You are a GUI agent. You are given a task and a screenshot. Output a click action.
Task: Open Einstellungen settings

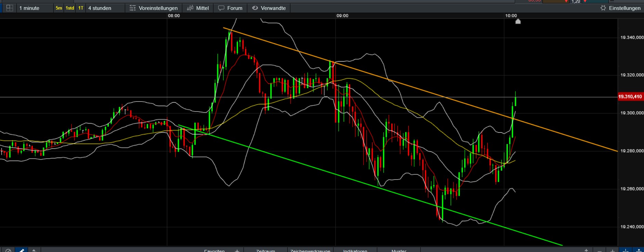coord(620,8)
